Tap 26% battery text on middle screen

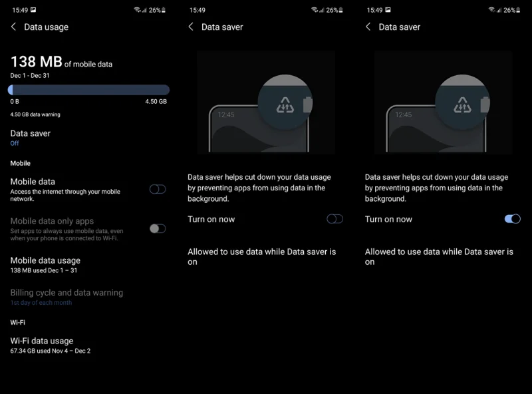click(332, 10)
